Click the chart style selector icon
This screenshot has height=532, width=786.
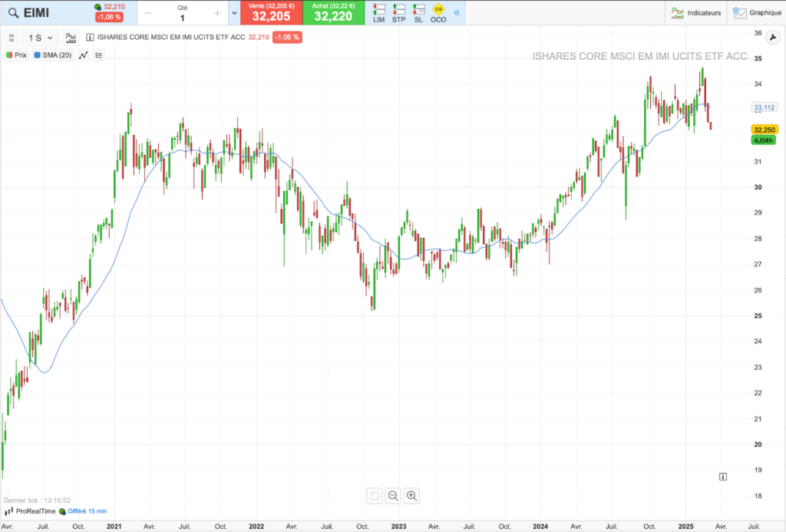(x=71, y=38)
